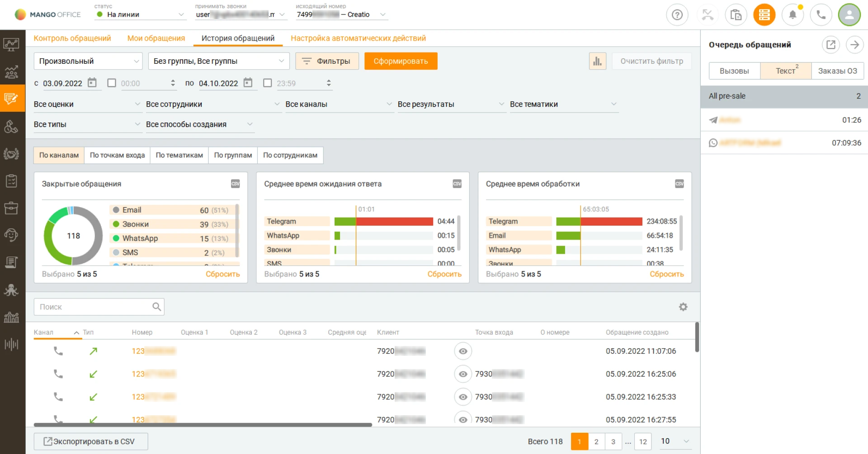Enable the start time 00:00 checkbox
This screenshot has height=454, width=868.
tap(112, 83)
